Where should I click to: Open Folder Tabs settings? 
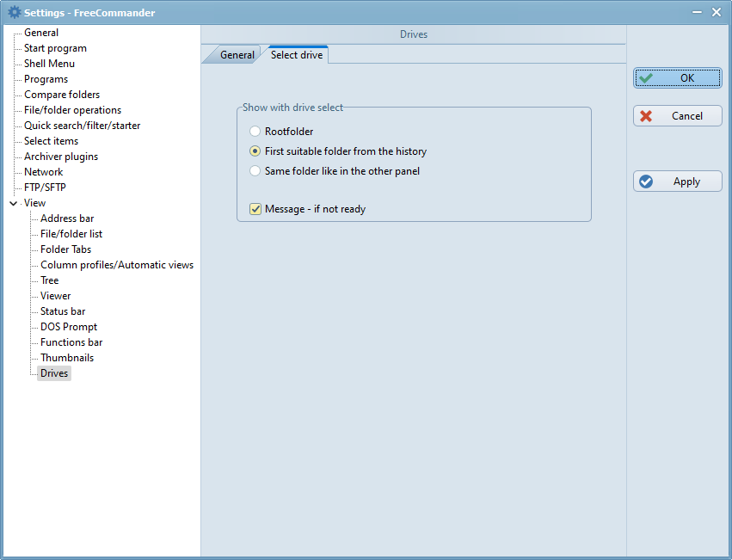pyautogui.click(x=65, y=249)
